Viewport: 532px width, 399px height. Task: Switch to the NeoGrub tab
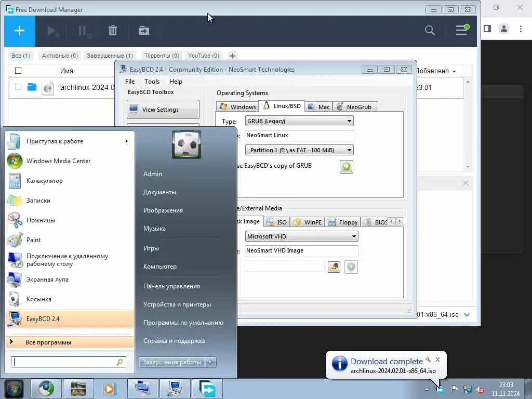(355, 107)
